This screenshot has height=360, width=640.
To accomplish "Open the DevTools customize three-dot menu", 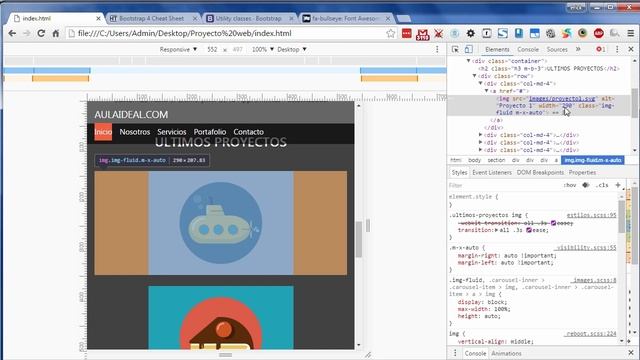I will click(x=617, y=49).
